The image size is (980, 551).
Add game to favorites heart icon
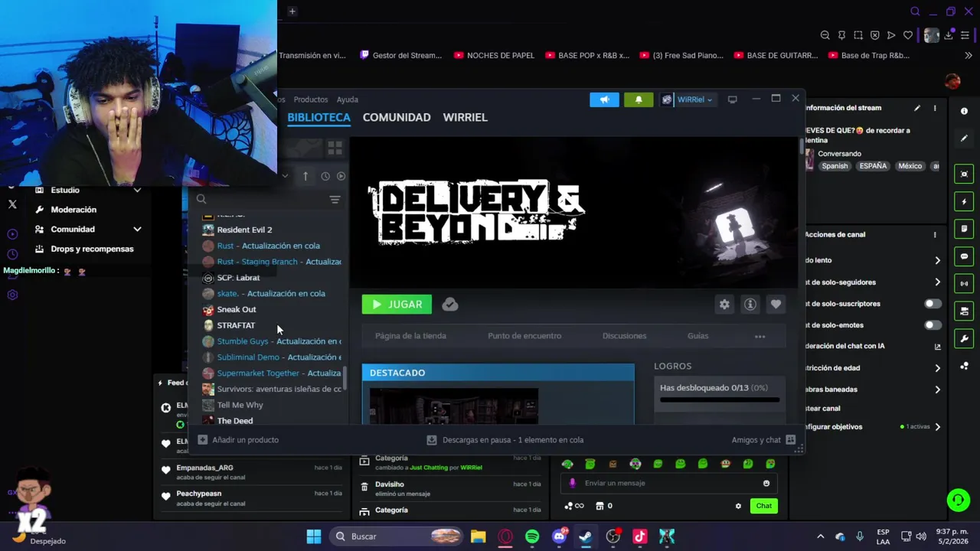point(776,305)
